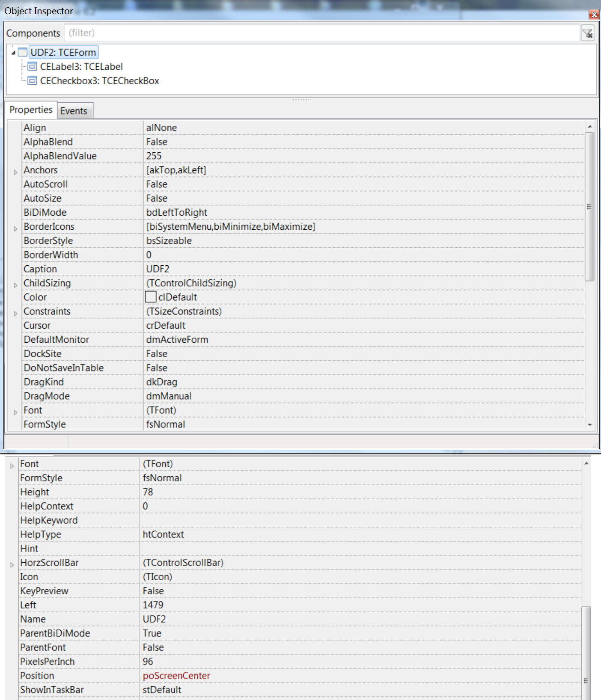Switch to the Events tab
Viewport: 601px width, 700px height.
74,111
